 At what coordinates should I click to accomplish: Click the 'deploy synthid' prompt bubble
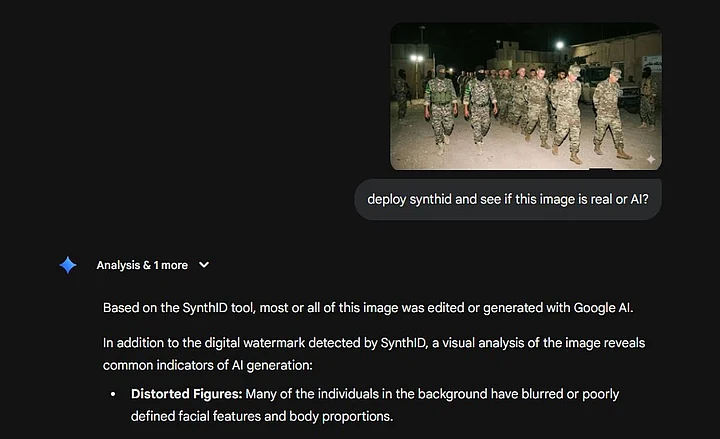click(x=508, y=199)
